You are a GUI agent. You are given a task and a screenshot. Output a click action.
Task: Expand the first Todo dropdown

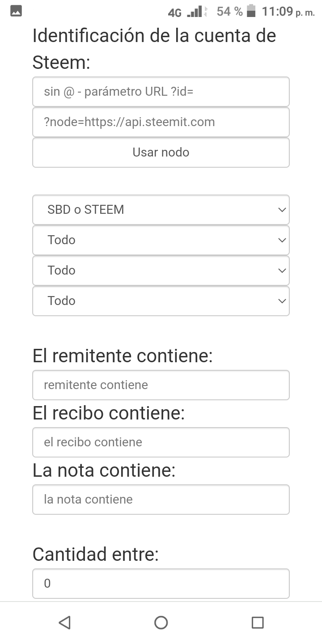(x=161, y=240)
